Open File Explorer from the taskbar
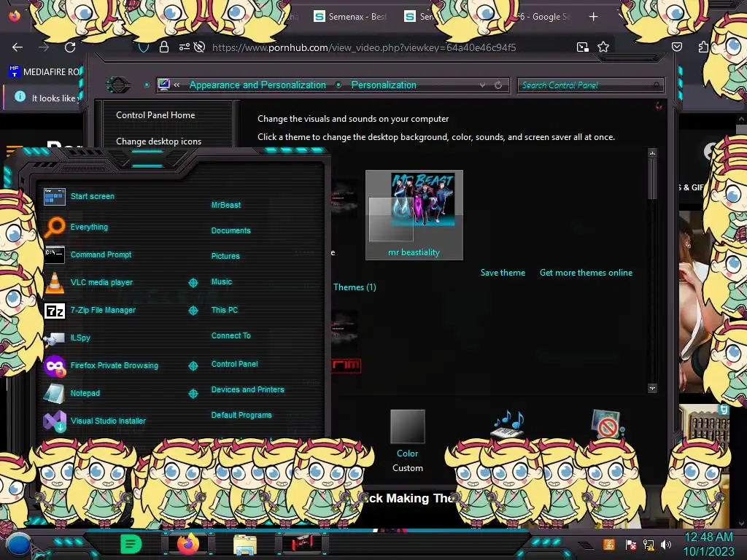This screenshot has width=747, height=560. (x=245, y=545)
